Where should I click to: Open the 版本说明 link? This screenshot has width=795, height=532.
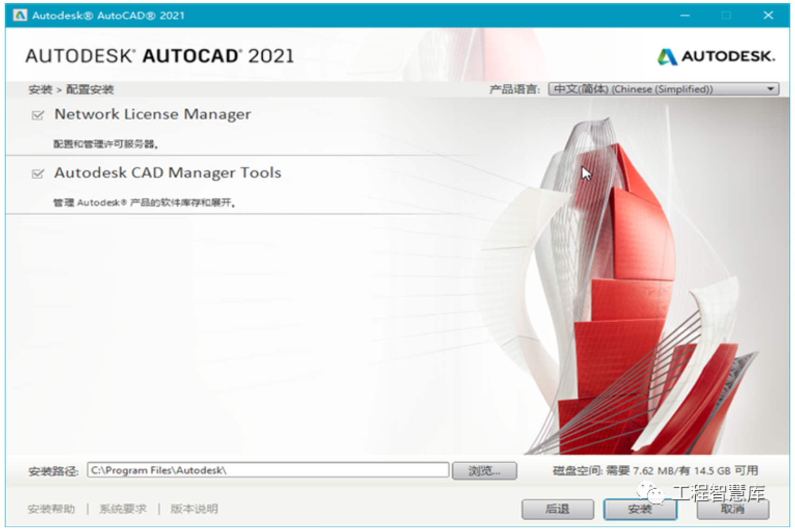(194, 509)
